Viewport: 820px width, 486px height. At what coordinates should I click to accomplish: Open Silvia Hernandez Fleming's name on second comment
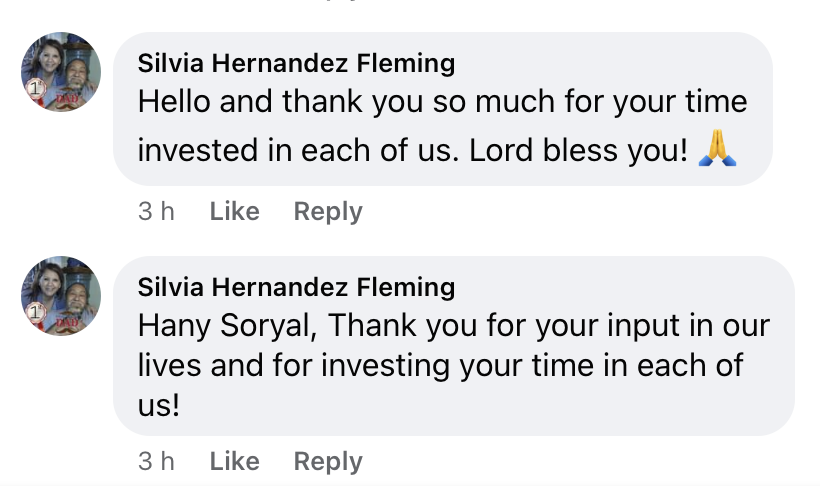[296, 288]
